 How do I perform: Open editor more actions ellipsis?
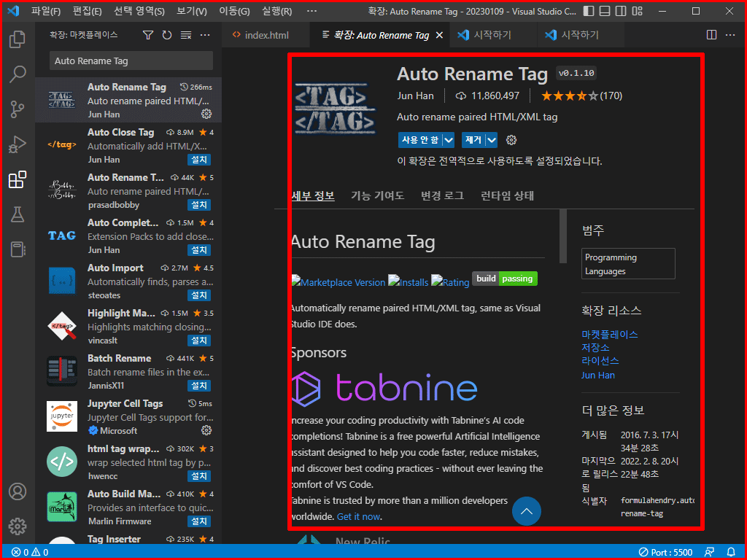[x=729, y=35]
